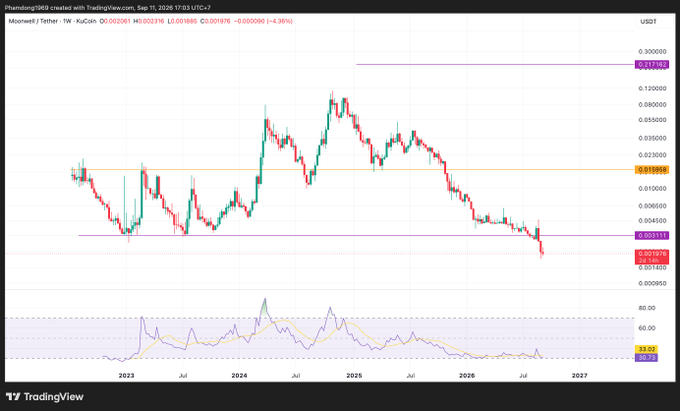Click the open value O0.002061
The height and width of the screenshot is (411, 680).
point(115,21)
